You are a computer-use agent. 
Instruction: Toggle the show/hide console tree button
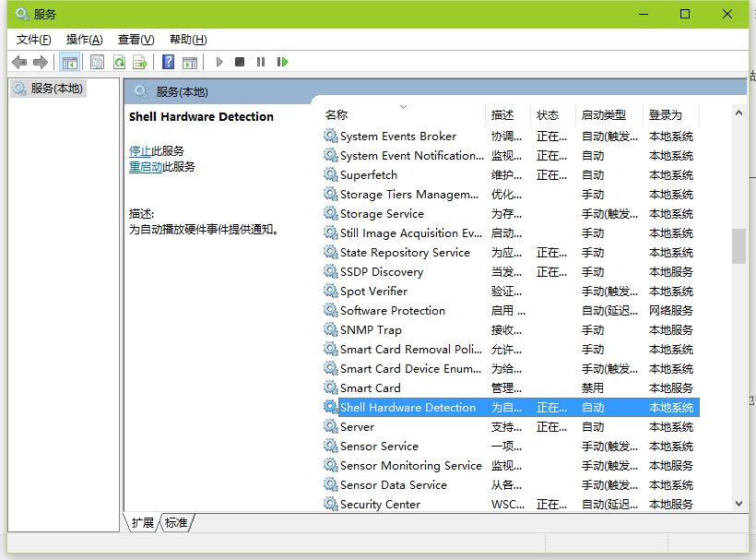coord(69,62)
